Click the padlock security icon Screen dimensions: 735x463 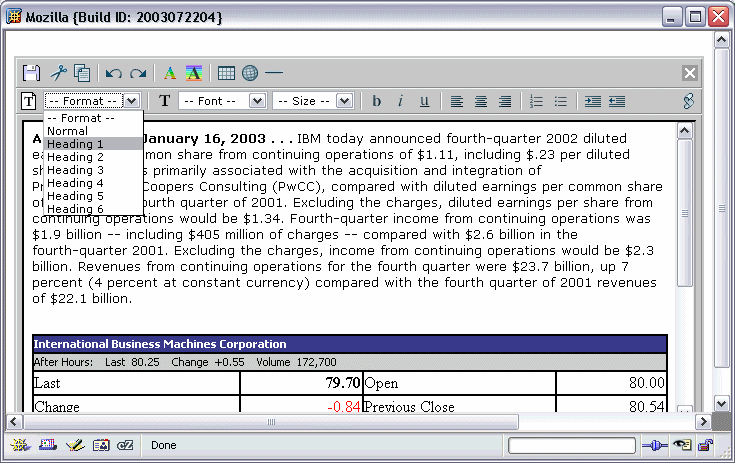705,445
